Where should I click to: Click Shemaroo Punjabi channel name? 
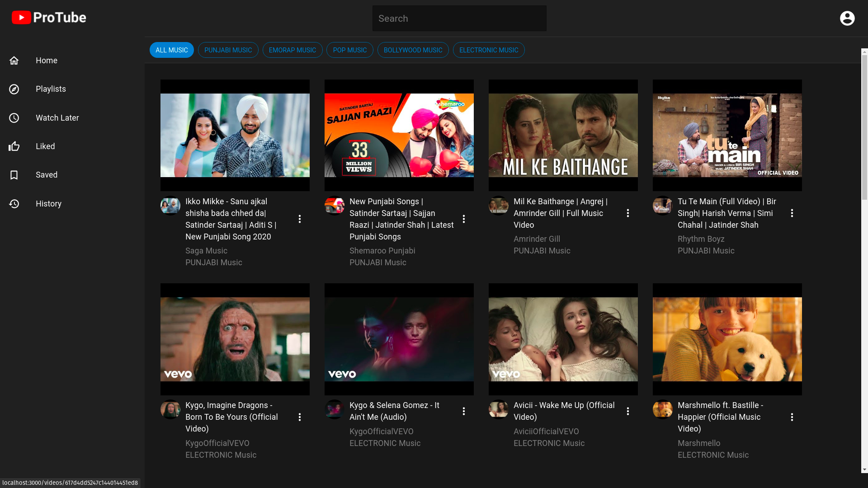[x=382, y=251]
